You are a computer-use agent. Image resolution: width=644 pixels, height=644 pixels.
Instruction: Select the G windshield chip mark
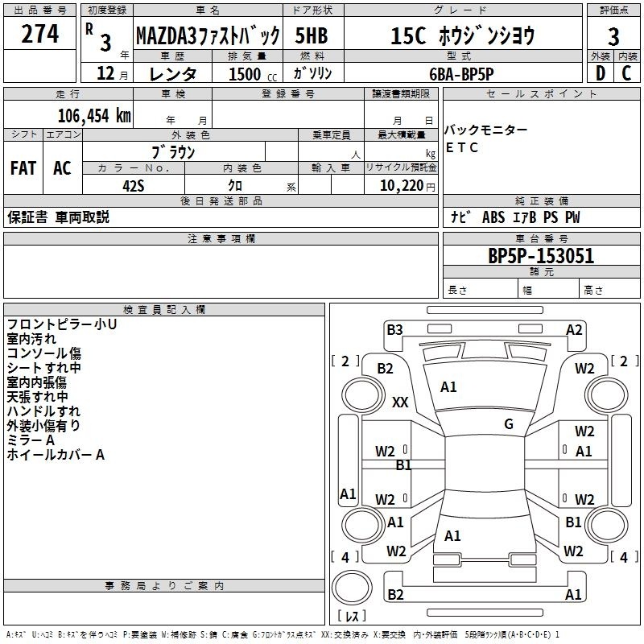509,424
